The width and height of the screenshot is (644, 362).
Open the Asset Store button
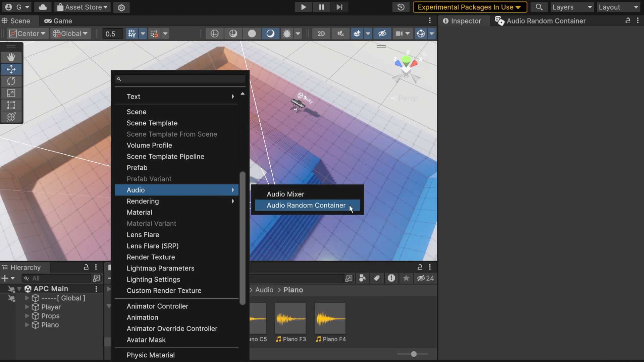(x=83, y=7)
